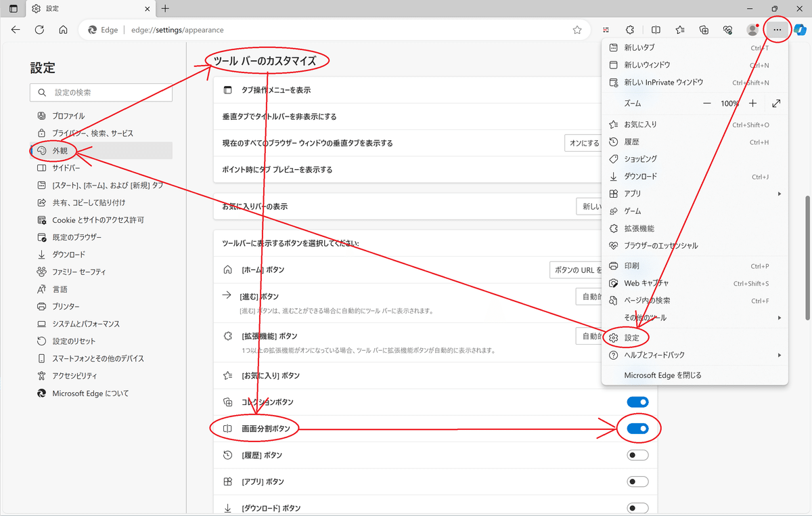Toggle the コレクションボタン switch
Screen dimensions: 812x516
click(x=637, y=402)
